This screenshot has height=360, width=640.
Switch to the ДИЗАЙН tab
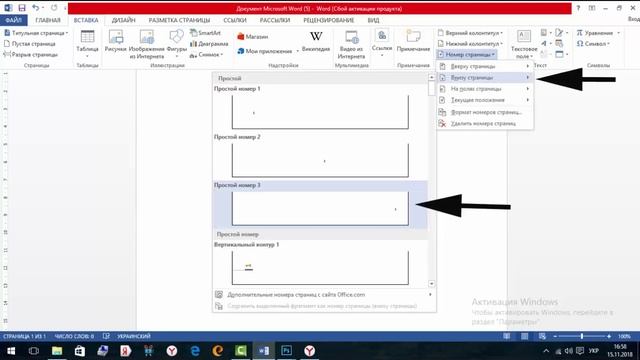pos(123,20)
